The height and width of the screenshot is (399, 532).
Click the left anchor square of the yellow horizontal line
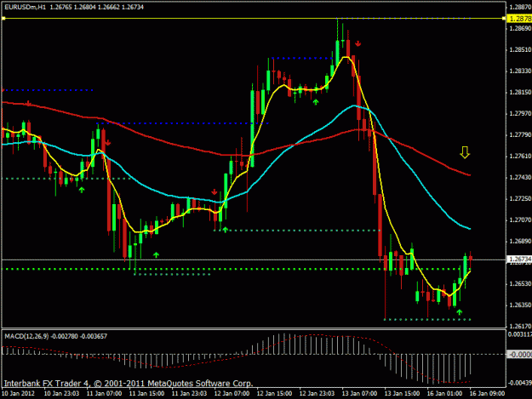(x=3, y=19)
